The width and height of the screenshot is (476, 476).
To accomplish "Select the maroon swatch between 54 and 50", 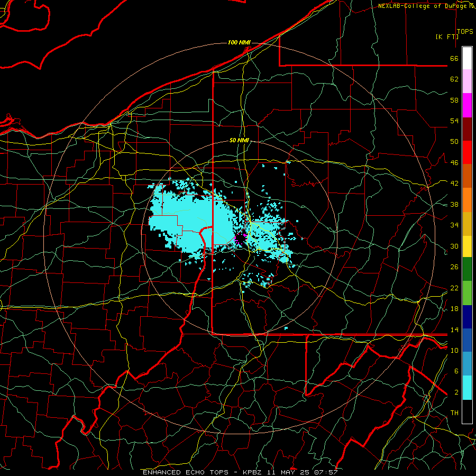I will [467, 129].
